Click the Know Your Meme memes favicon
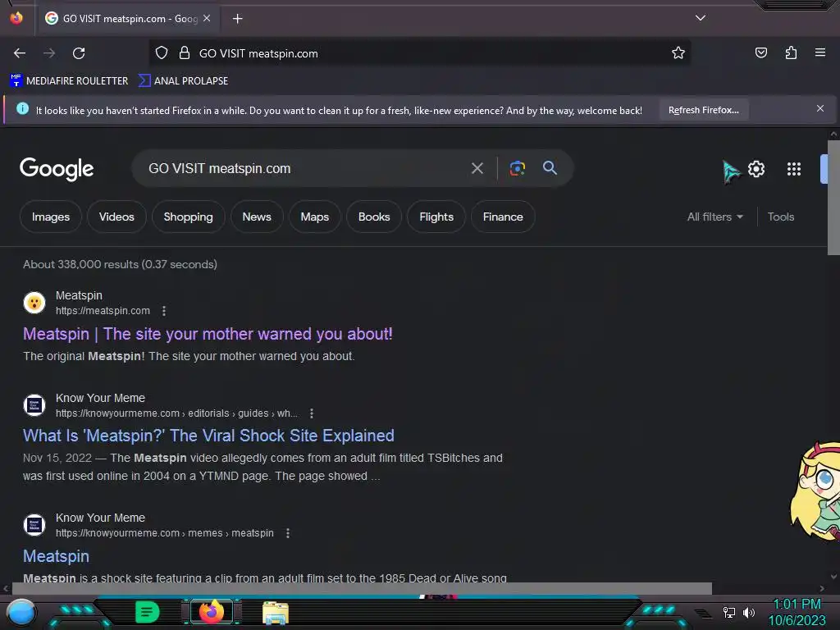The width and height of the screenshot is (840, 630). tap(34, 525)
